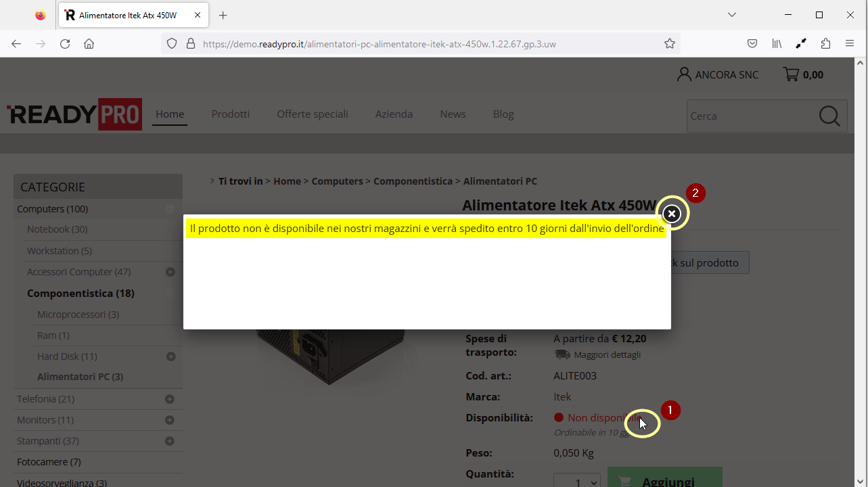The width and height of the screenshot is (868, 487).
Task: Open Ram (1) category
Action: [53, 335]
